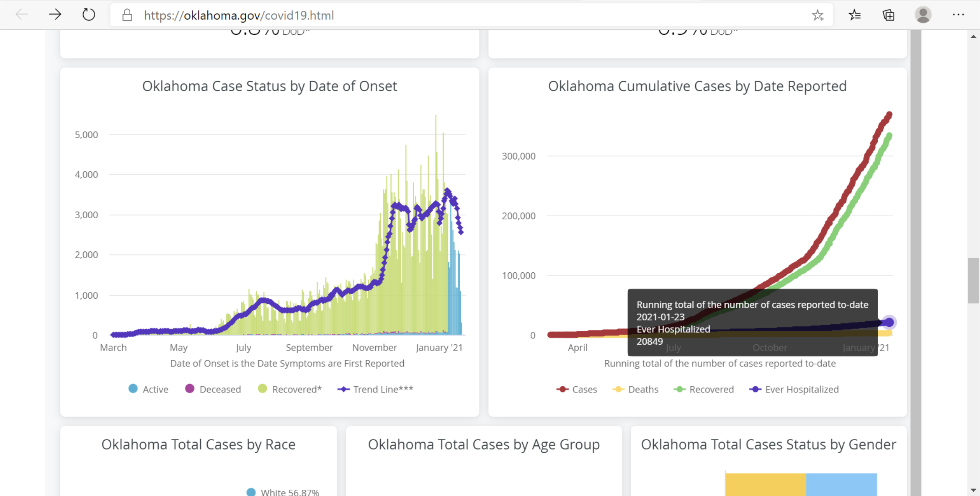Viewport: 980px width, 496px height.
Task: Click the address bar URL
Action: coord(239,15)
